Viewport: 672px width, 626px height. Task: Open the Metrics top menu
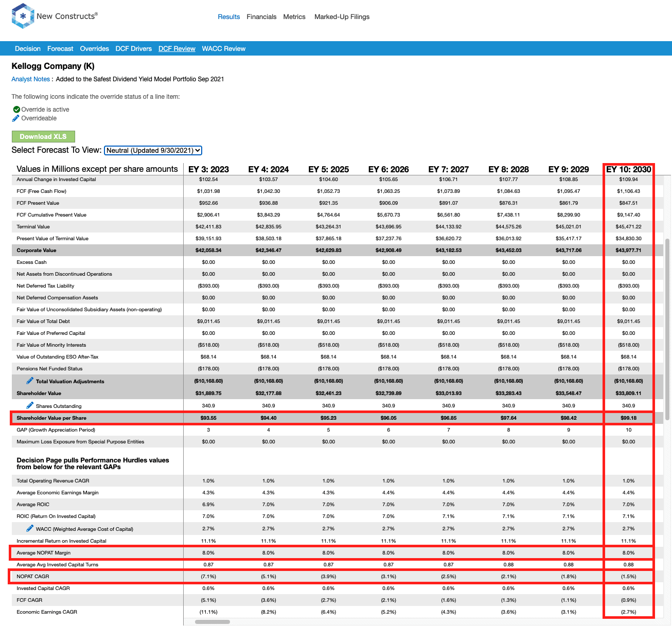click(294, 17)
